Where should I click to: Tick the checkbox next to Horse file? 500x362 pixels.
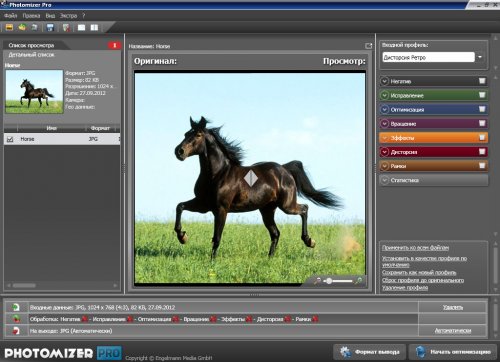coord(10,139)
